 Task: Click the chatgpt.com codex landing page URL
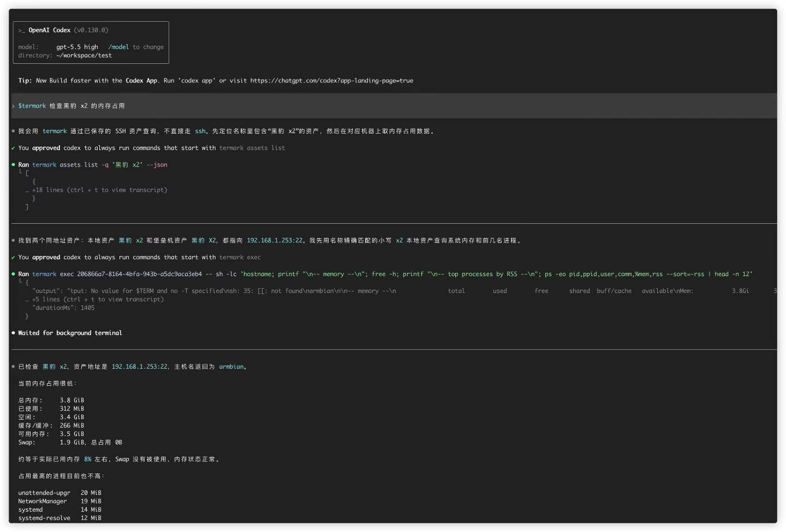tap(332, 81)
